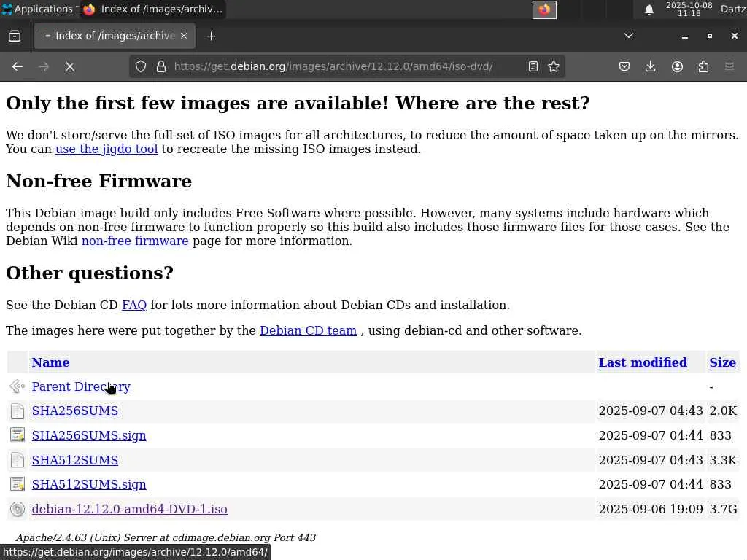Open a new tab with plus button
The height and width of the screenshot is (560, 747).
point(211,36)
